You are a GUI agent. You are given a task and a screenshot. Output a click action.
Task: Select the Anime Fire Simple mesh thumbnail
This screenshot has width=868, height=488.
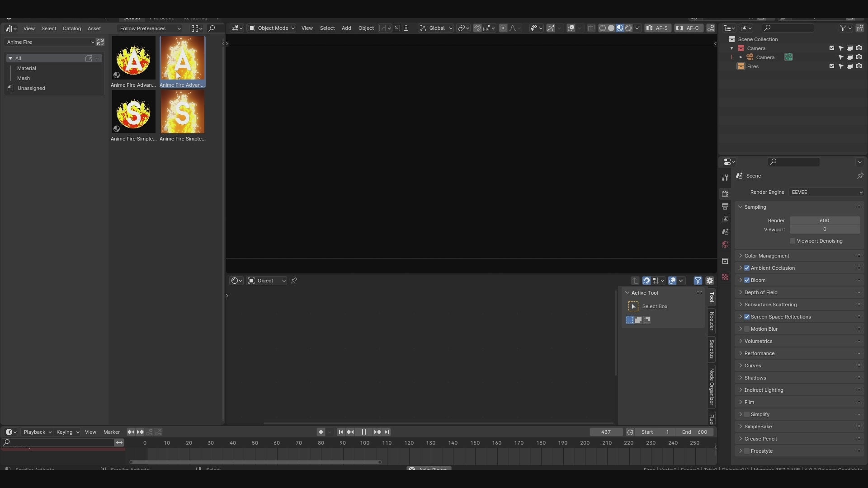click(182, 112)
